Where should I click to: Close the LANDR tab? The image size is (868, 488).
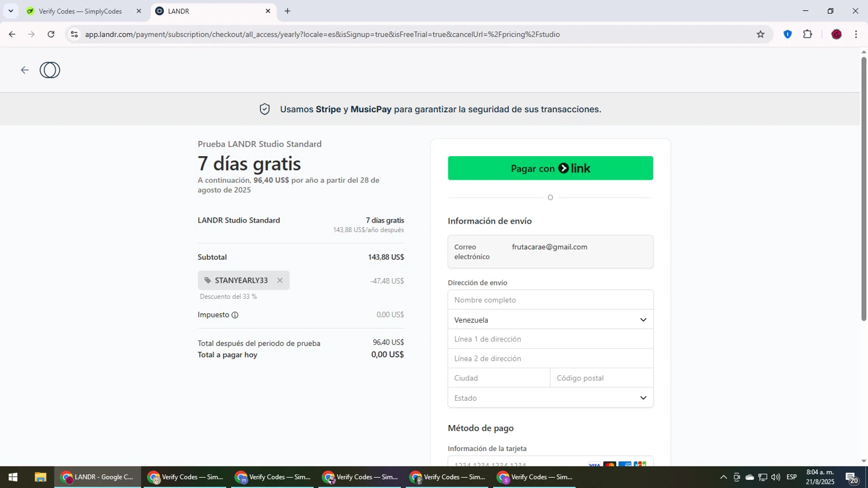point(268,11)
